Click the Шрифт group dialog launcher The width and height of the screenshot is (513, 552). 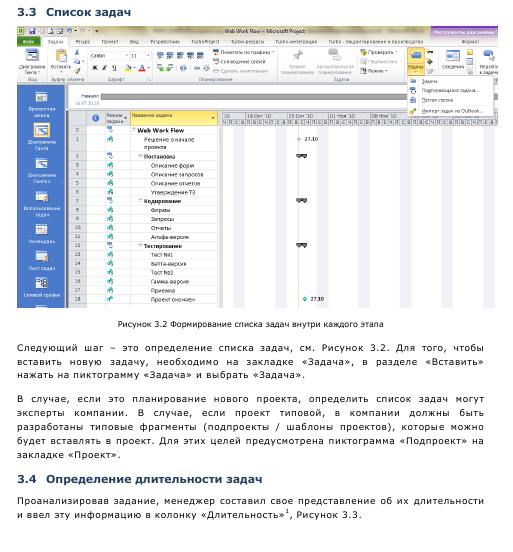(x=149, y=80)
